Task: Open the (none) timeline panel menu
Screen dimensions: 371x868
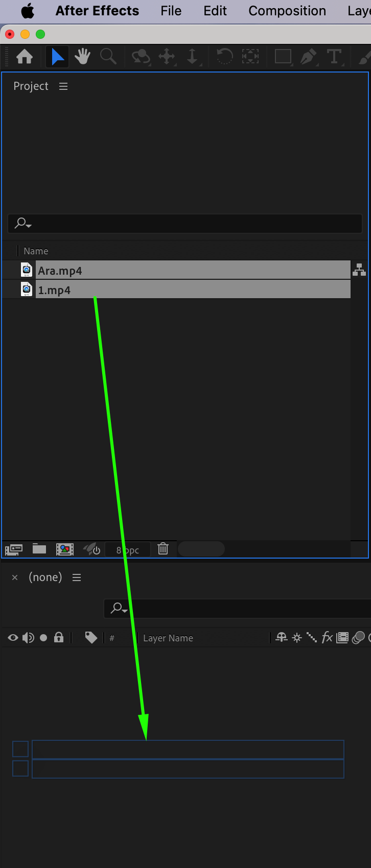Action: [x=77, y=577]
